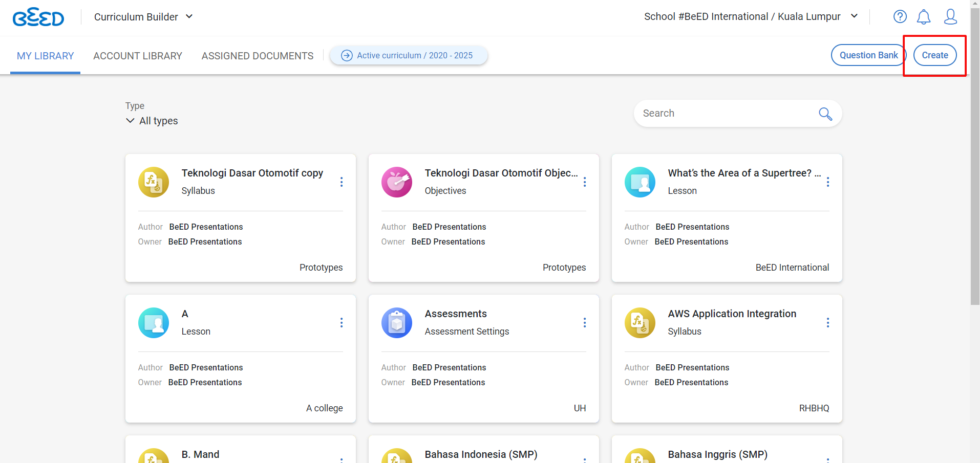Click the 'RHBHQ' label
Image resolution: width=980 pixels, height=463 pixels.
(814, 408)
